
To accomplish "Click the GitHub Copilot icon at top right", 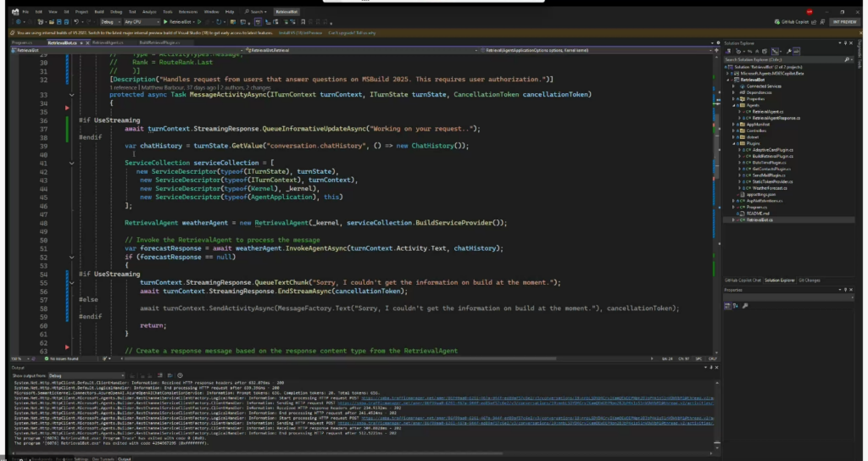I will pos(777,22).
